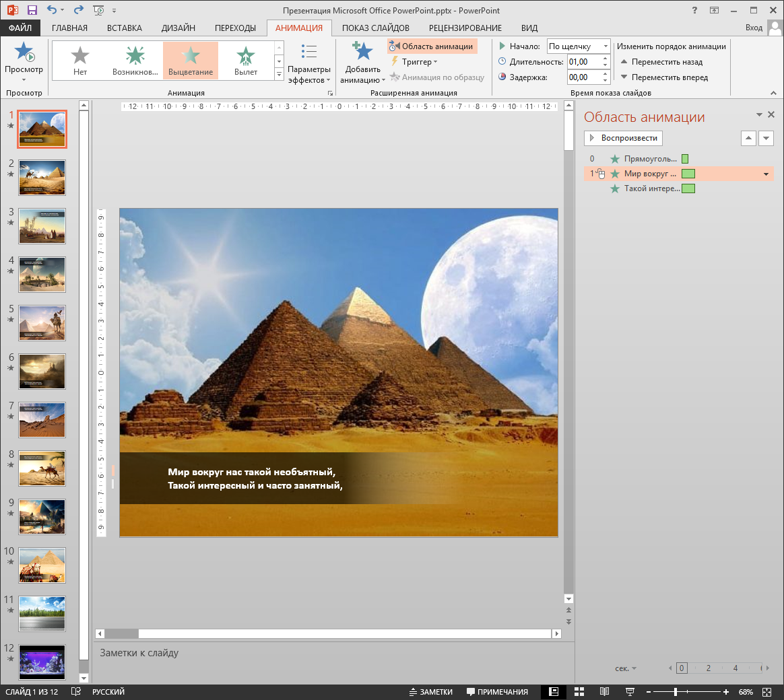Click the Undo arrow icon
The image size is (784, 700).
click(51, 10)
